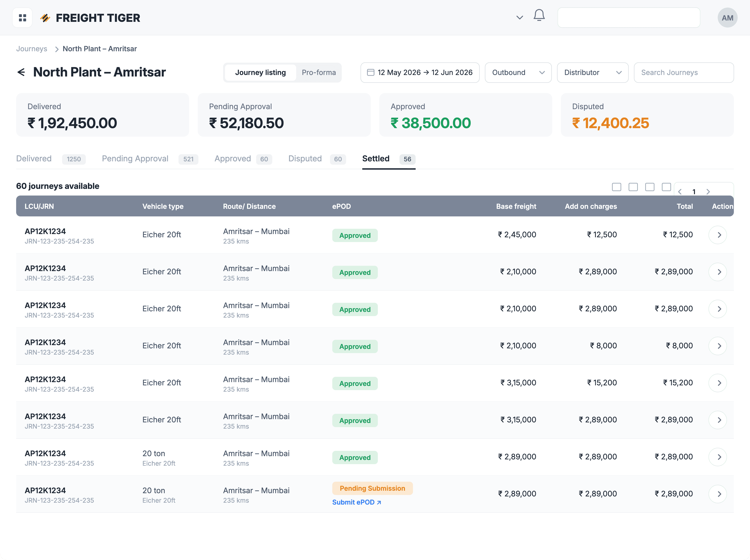
Task: Open the 12 May 2026 date range picker
Action: 420,73
